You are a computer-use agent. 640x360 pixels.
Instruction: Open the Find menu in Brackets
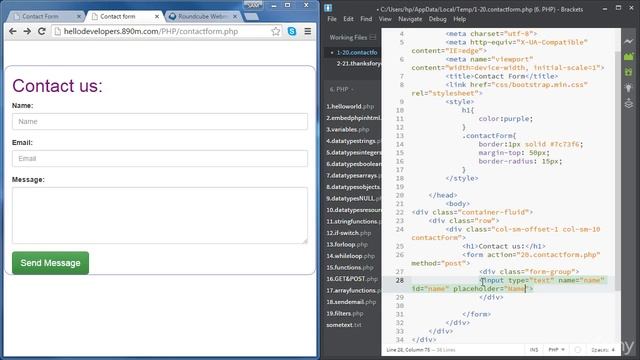pos(366,19)
